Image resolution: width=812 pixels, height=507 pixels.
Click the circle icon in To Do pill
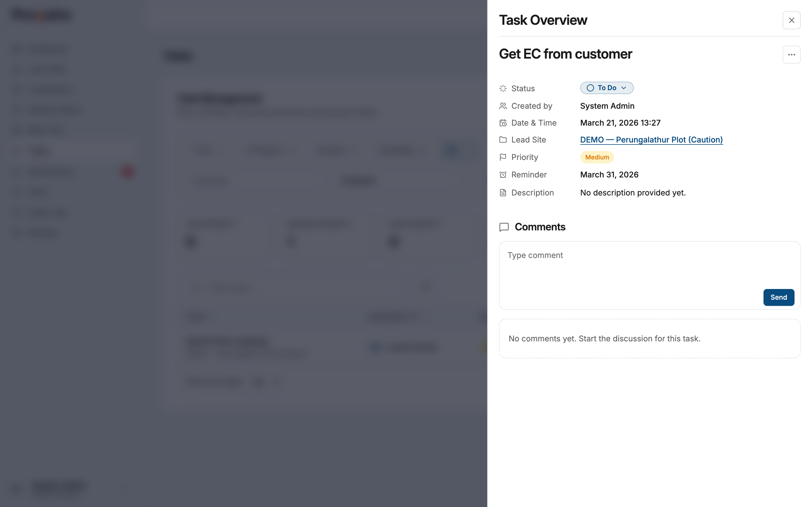click(590, 88)
